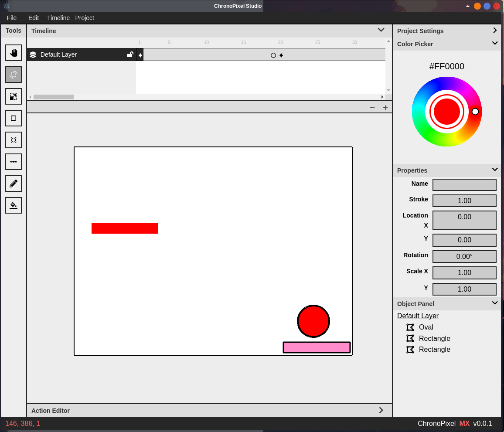Open the Timeline menu
This screenshot has width=504, height=432.
(x=58, y=18)
